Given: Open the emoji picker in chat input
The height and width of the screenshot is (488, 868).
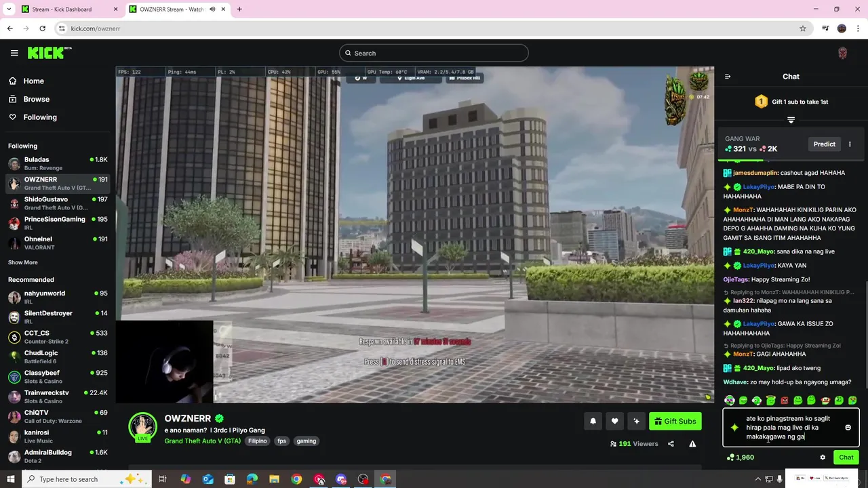Looking at the screenshot, I should (x=848, y=428).
